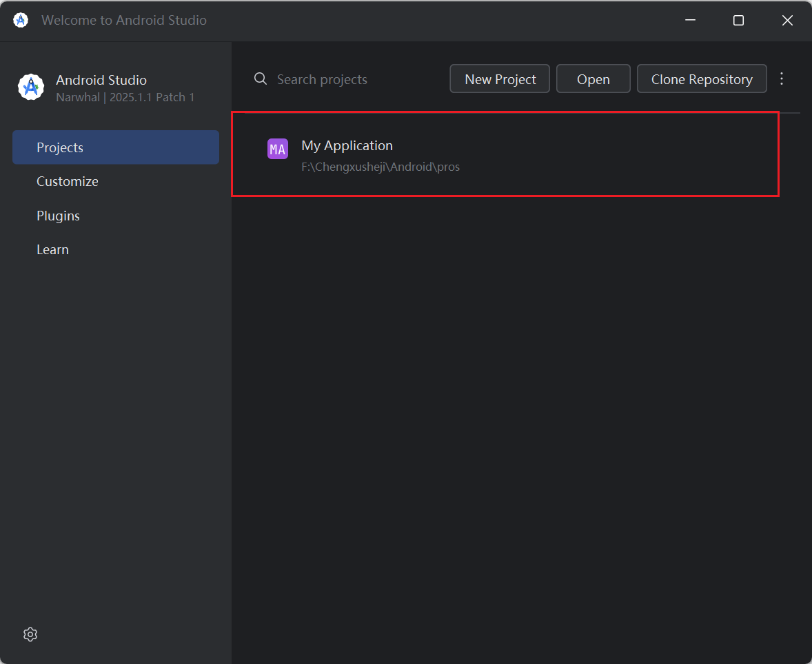Close the Welcome to Android Studio window
Screen dimensions: 812x664
click(x=787, y=20)
